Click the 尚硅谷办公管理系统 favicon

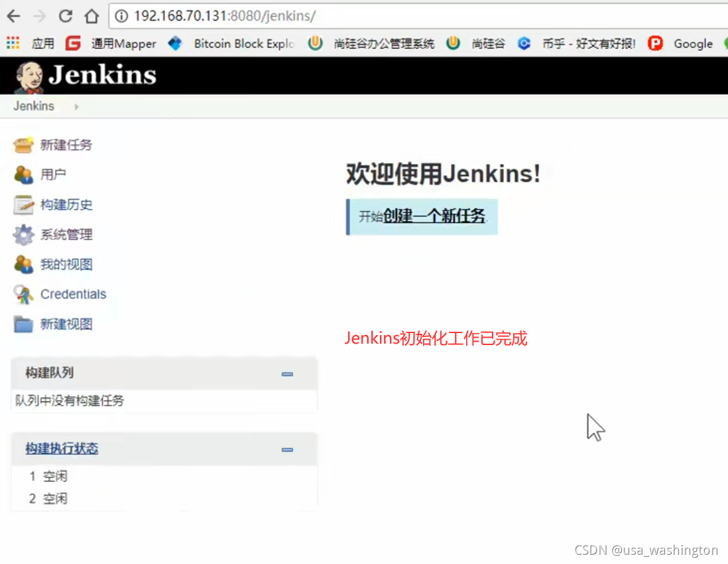pos(315,43)
